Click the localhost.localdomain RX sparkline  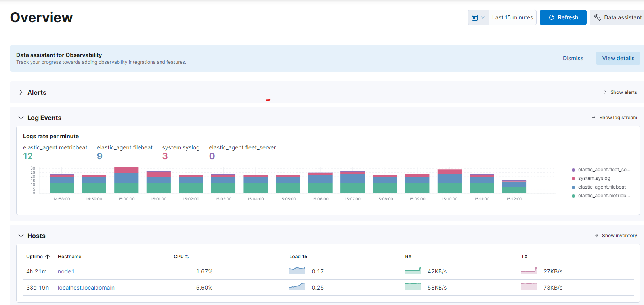point(413,286)
